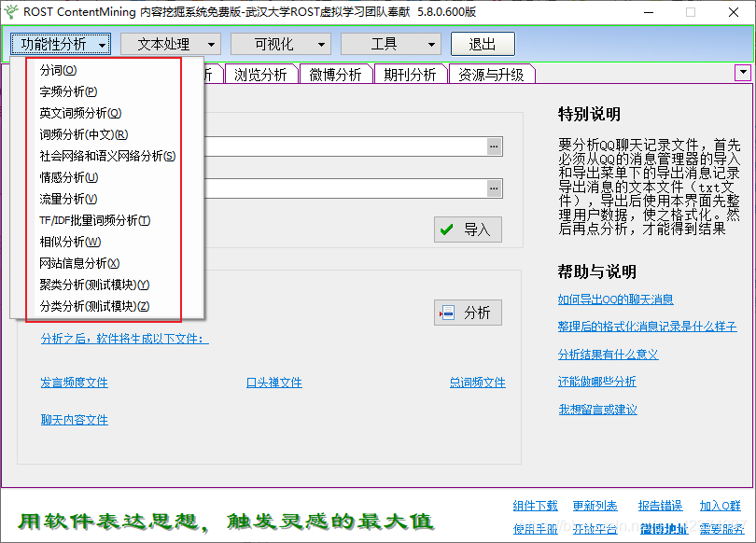Open 社会网络和语义网络分析(S)
The height and width of the screenshot is (543, 756).
pyautogui.click(x=107, y=156)
